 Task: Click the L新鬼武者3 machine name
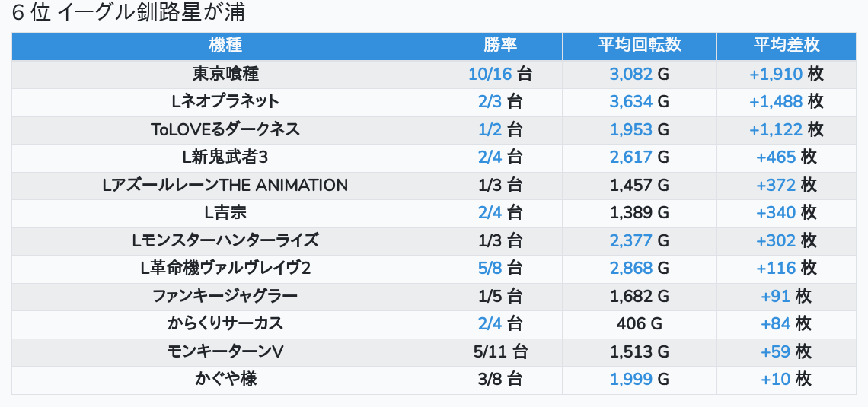point(225,157)
